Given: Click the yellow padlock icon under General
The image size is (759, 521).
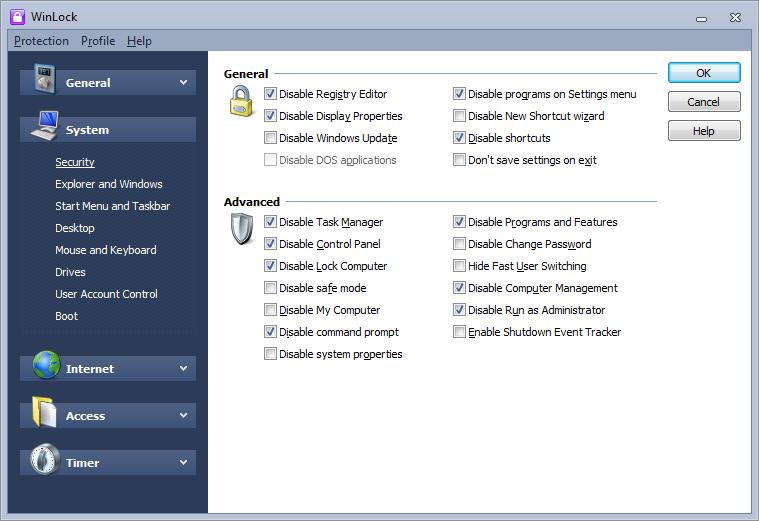Looking at the screenshot, I should [x=241, y=101].
